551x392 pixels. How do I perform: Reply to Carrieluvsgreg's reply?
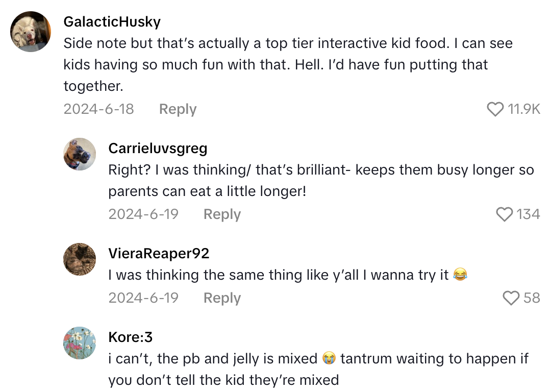pos(222,214)
